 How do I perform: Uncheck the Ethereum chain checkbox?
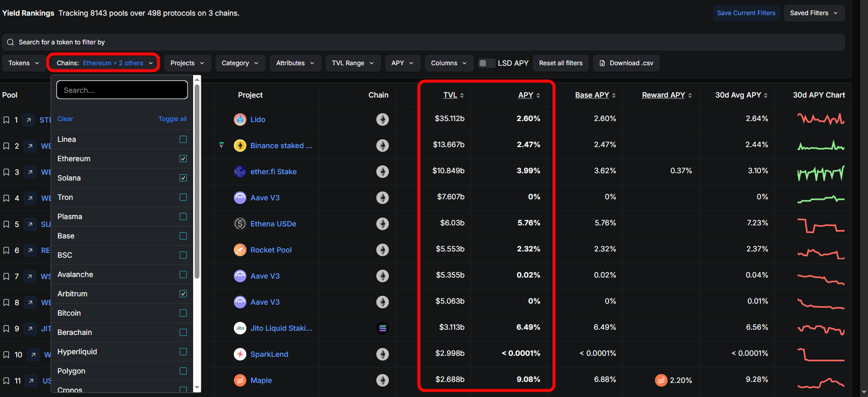tap(183, 159)
